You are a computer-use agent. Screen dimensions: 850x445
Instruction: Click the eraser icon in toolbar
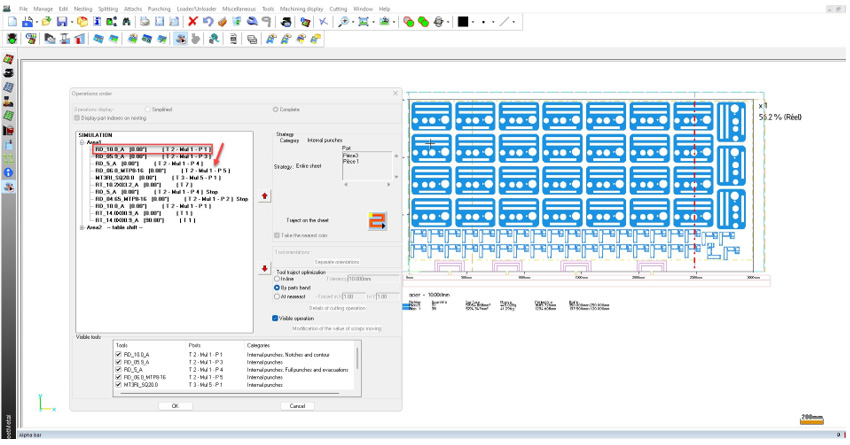coord(222,22)
